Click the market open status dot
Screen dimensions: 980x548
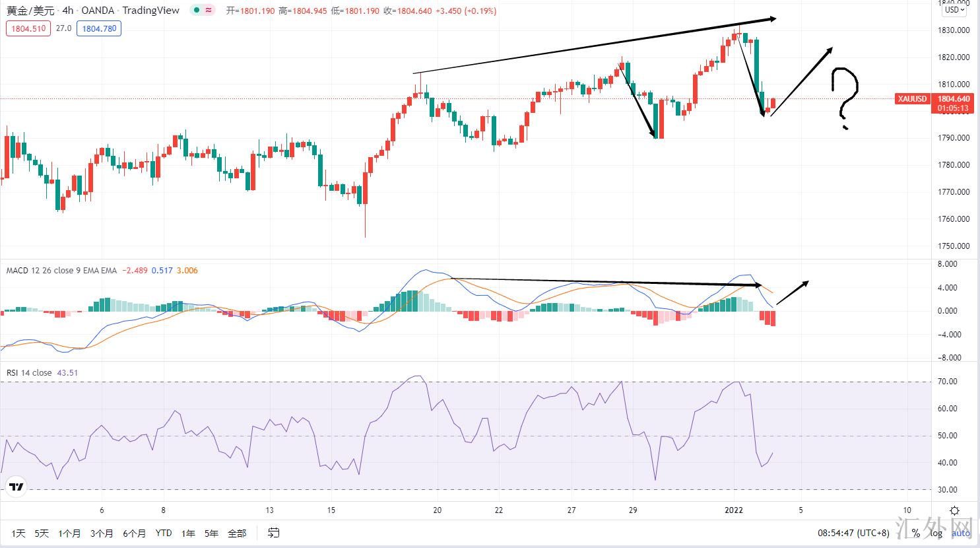(196, 11)
